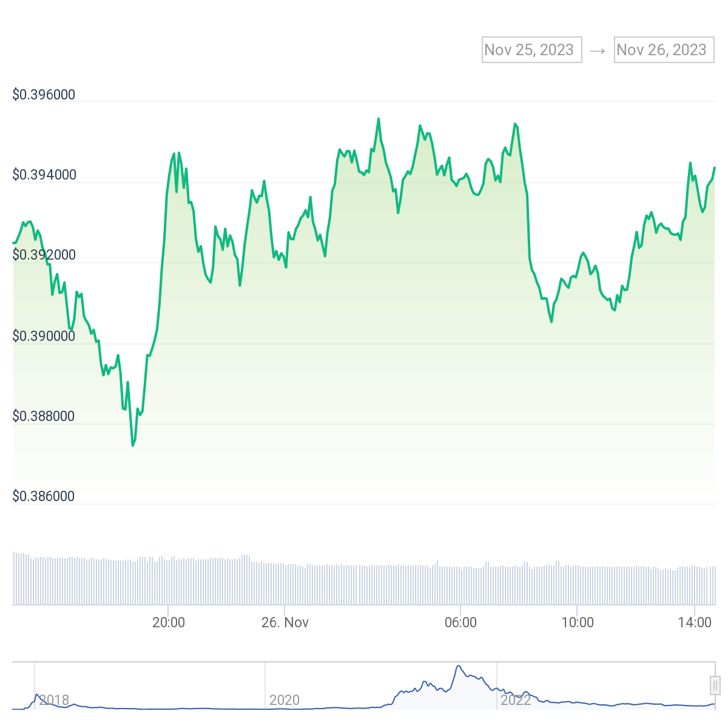Select the $0.388000 price axis label

(x=44, y=416)
